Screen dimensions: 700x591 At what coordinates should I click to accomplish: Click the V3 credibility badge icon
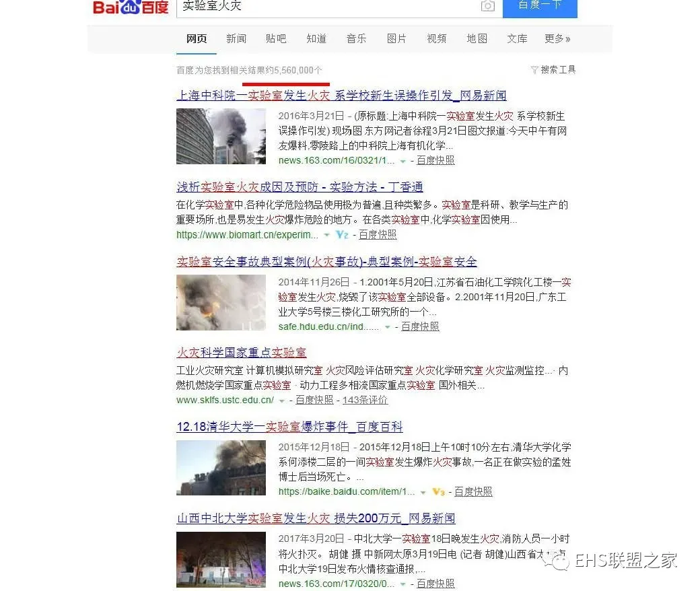point(439,492)
